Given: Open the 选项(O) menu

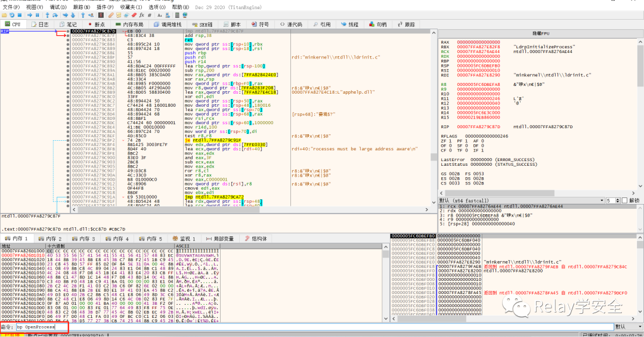Looking at the screenshot, I should pos(157,7).
